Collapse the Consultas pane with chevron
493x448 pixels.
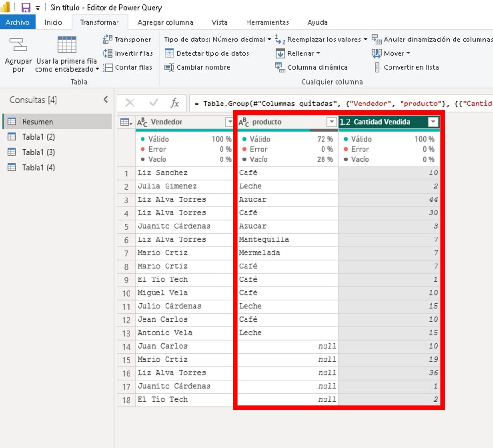106,100
